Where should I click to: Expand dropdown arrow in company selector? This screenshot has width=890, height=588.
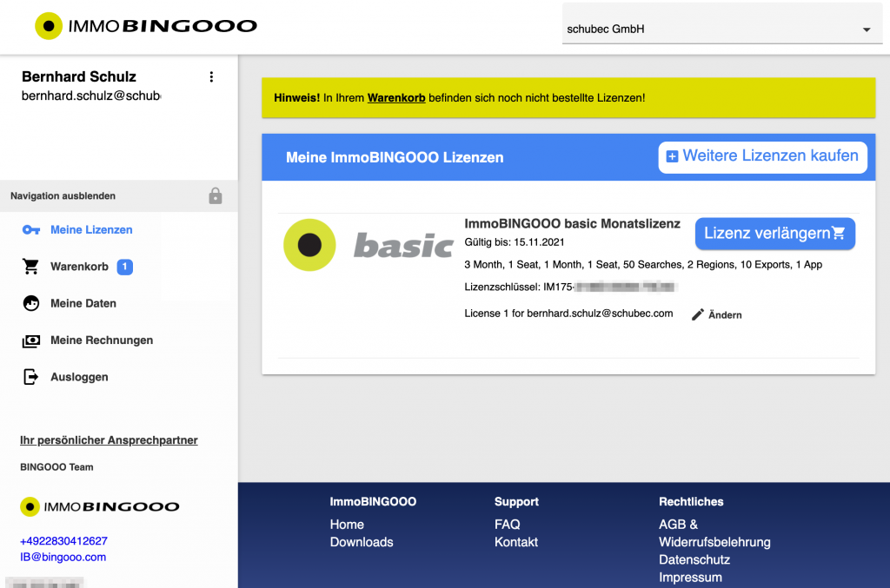tap(867, 30)
